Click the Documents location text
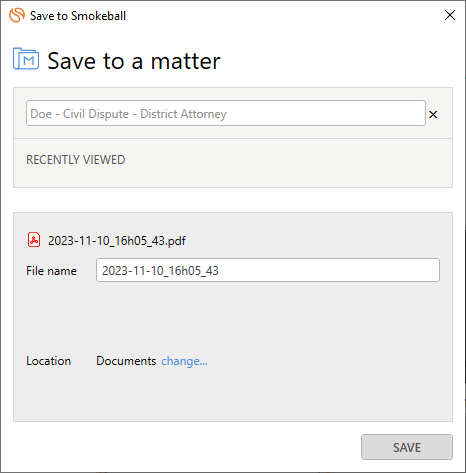 (x=126, y=361)
